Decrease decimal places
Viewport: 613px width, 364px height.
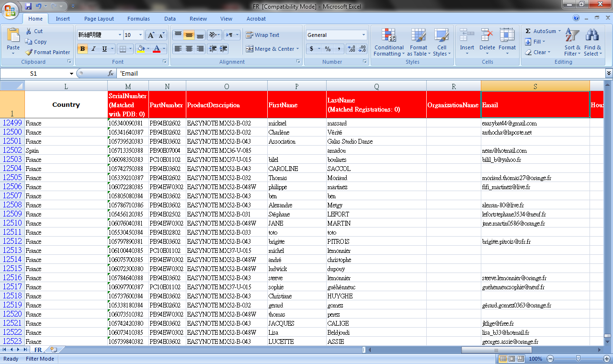(363, 49)
